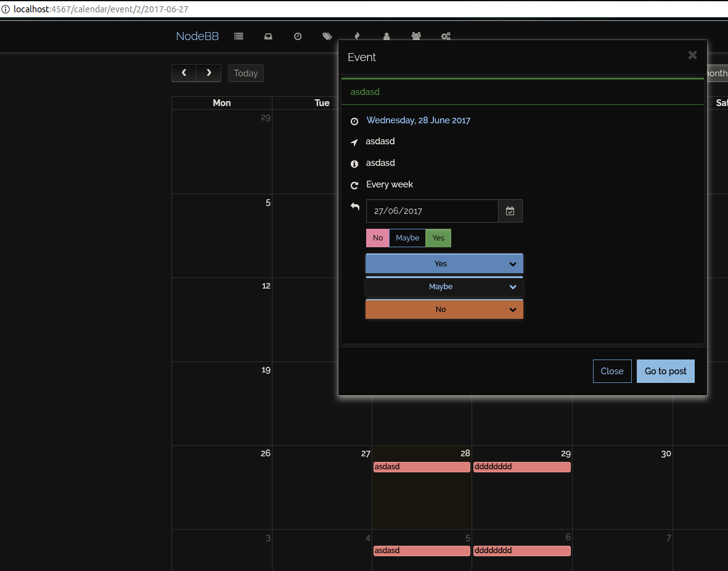Click day number 19 in the calendar
This screenshot has width=728, height=571.
[266, 371]
